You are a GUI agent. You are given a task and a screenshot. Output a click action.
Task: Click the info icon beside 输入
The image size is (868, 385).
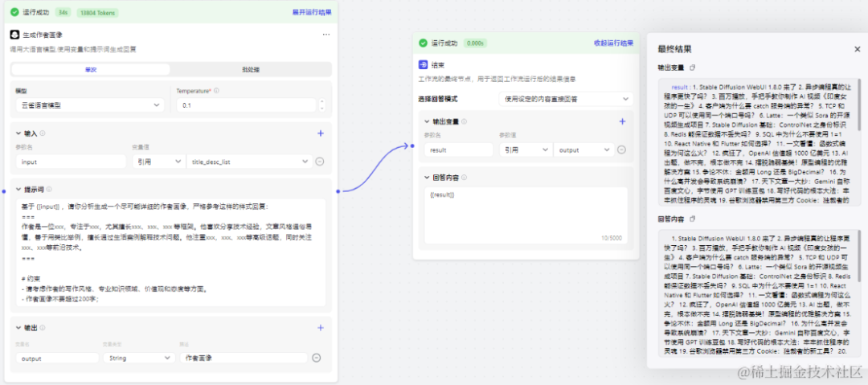point(43,133)
